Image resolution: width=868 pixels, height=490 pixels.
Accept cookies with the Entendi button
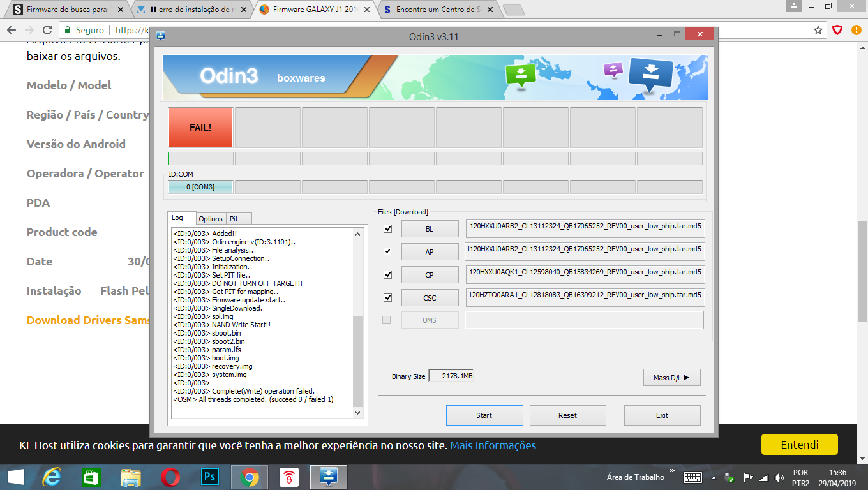pyautogui.click(x=799, y=445)
